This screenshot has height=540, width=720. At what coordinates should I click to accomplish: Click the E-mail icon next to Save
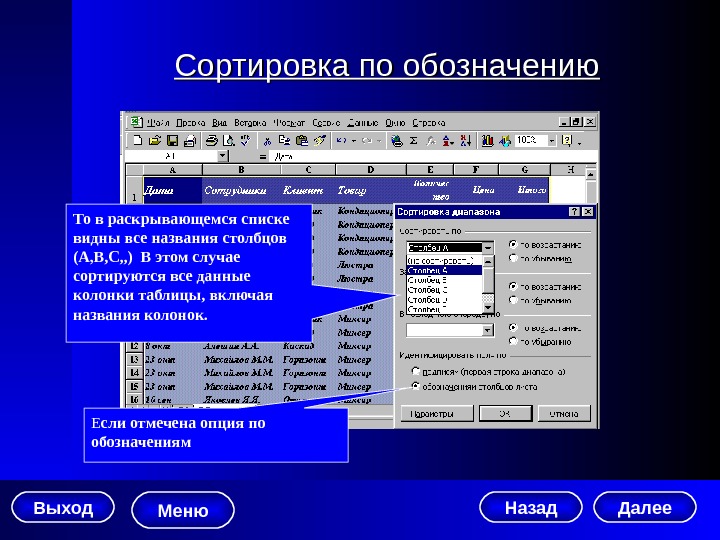tap(189, 141)
